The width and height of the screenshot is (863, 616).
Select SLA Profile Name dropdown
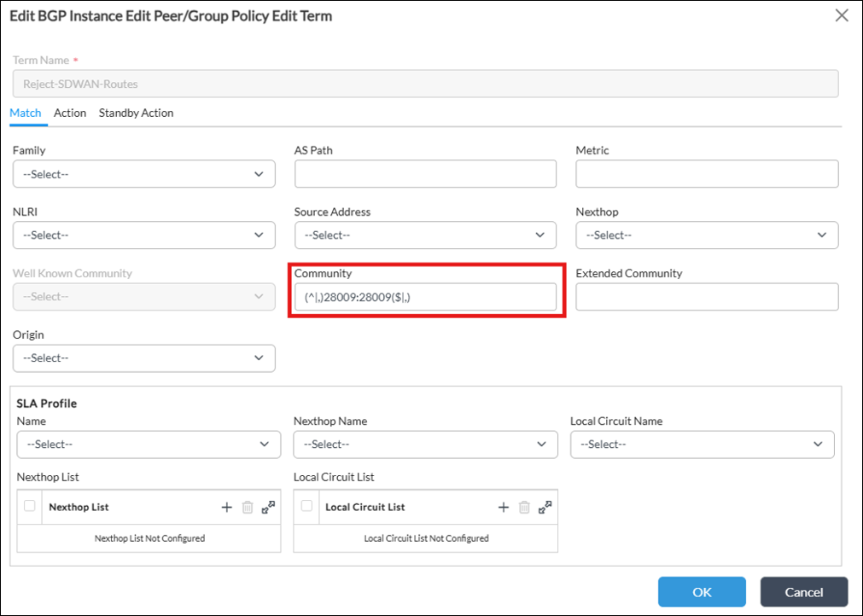pos(149,445)
